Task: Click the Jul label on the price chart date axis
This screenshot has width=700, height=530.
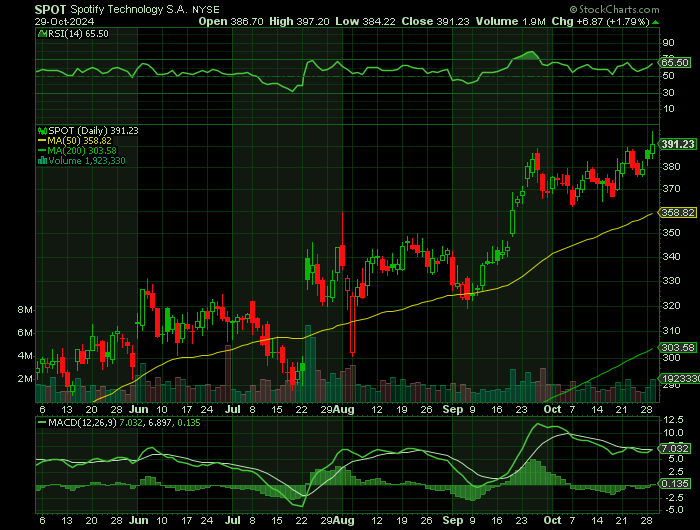Action: (233, 409)
